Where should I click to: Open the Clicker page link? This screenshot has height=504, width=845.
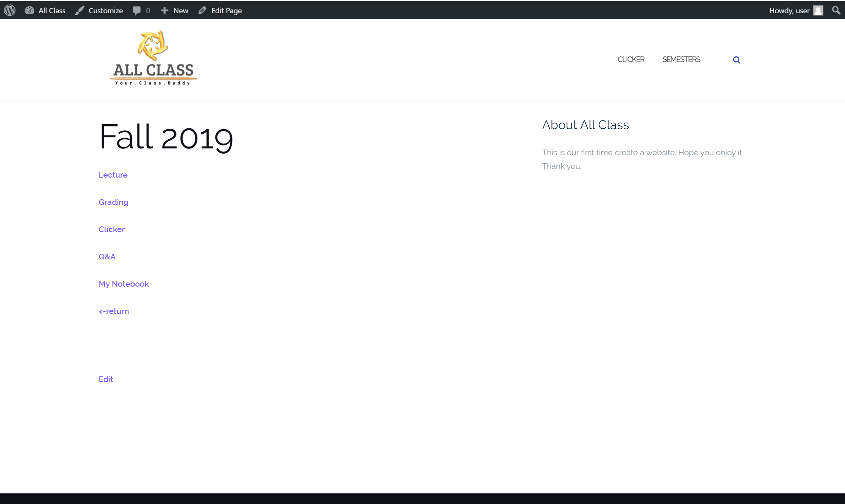coord(111,229)
